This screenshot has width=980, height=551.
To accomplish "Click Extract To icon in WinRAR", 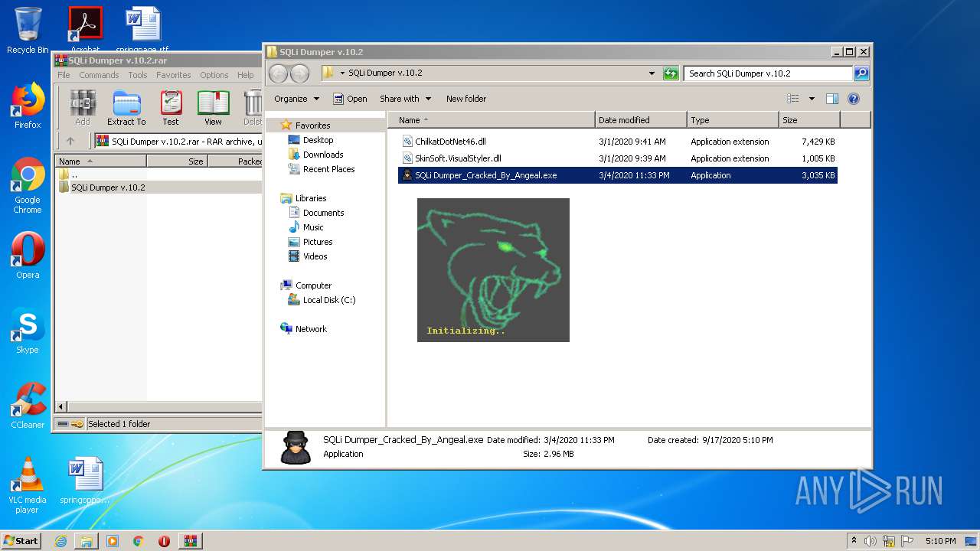I will 126,107.
